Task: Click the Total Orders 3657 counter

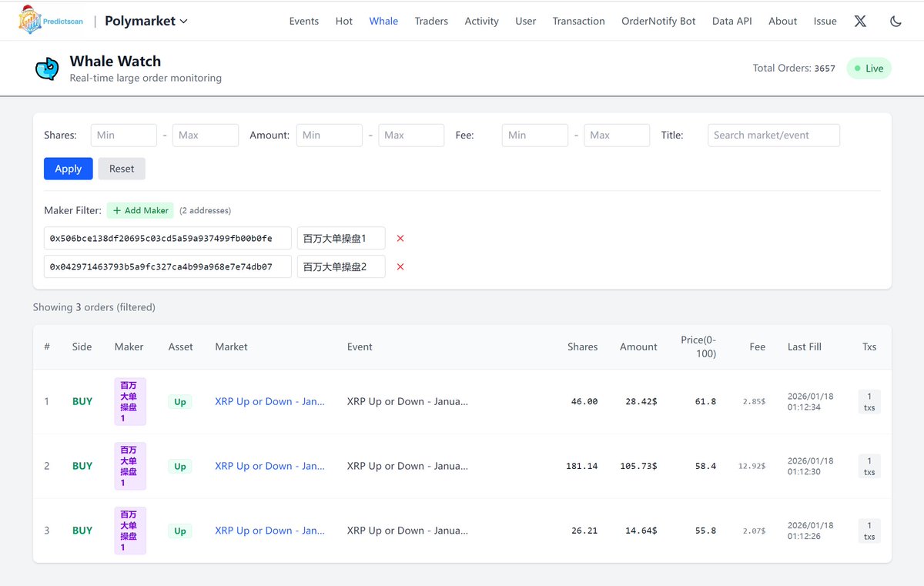Action: pos(794,68)
